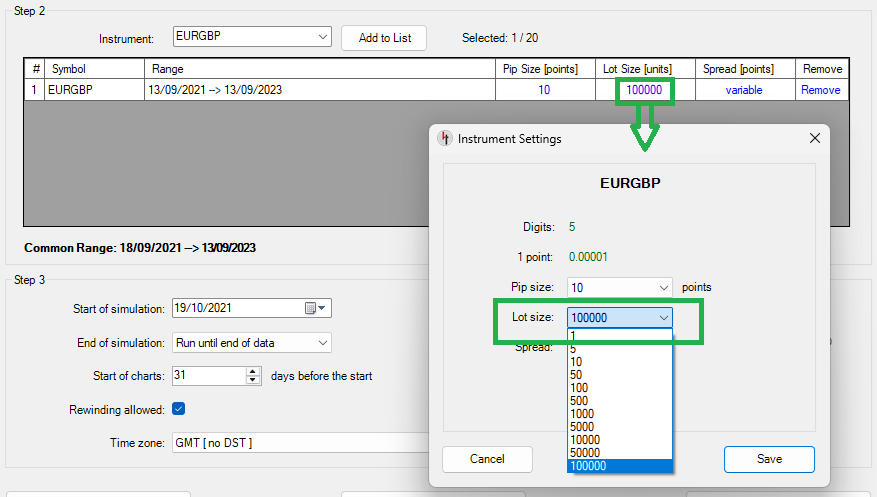
Task: Click the Remove link for EURGBP
Action: point(820,90)
